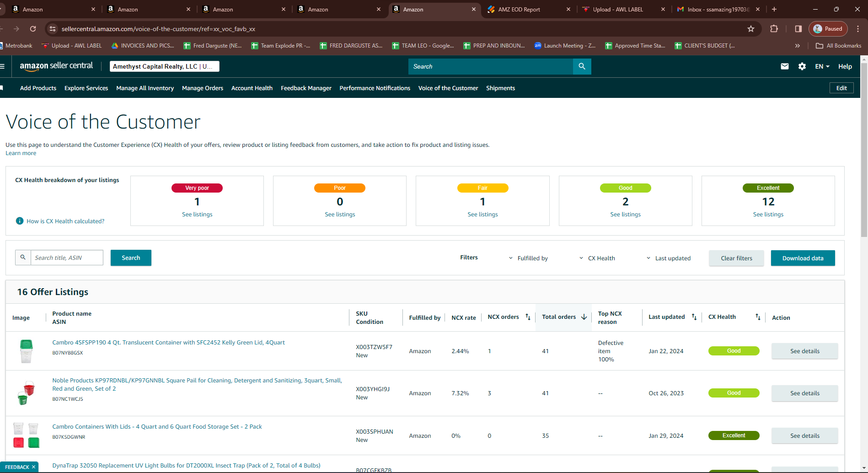Open the DynaTrap 32050 Replacement Bulbs listing
The image size is (868, 473).
[x=186, y=466]
